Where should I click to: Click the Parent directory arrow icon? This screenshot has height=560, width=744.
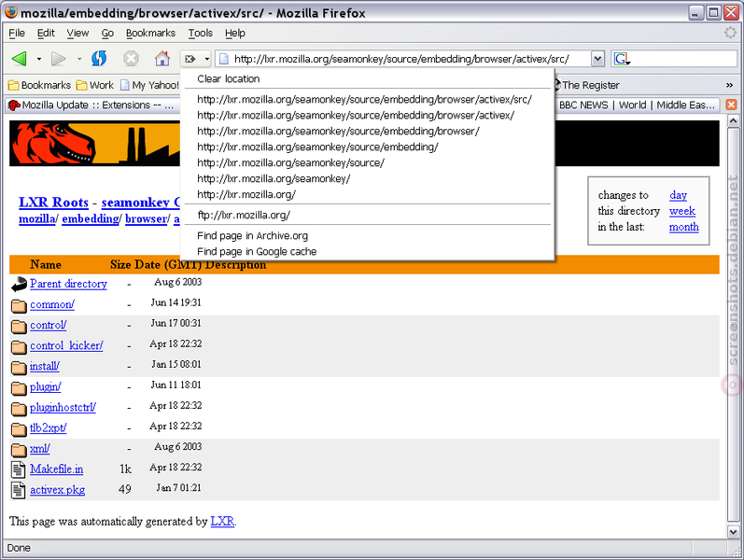click(x=19, y=285)
